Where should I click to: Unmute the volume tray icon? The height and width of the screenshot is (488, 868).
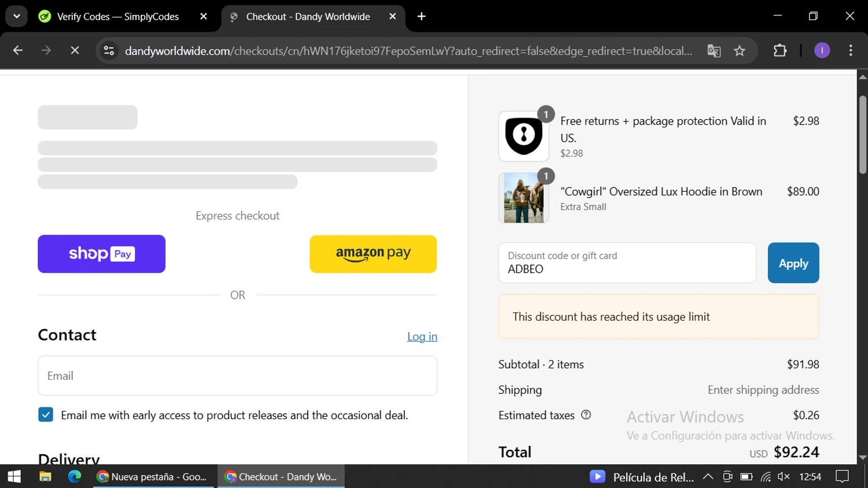click(x=784, y=477)
